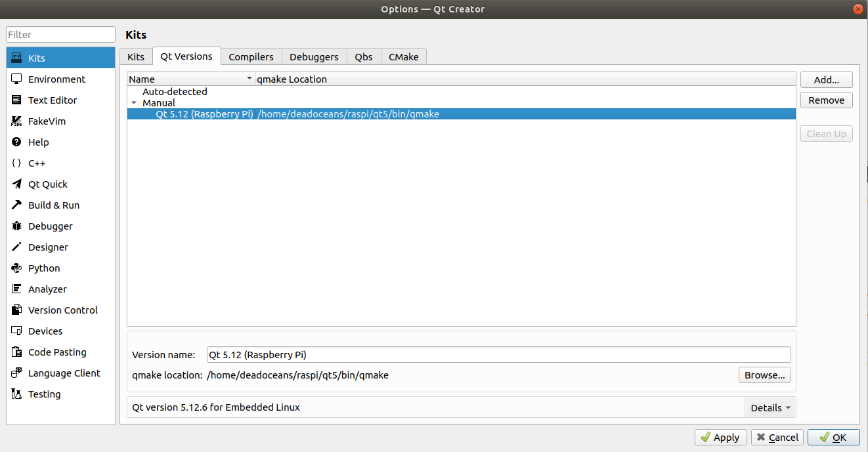
Task: Open the Code Pasting clipboard icon
Action: click(x=16, y=352)
